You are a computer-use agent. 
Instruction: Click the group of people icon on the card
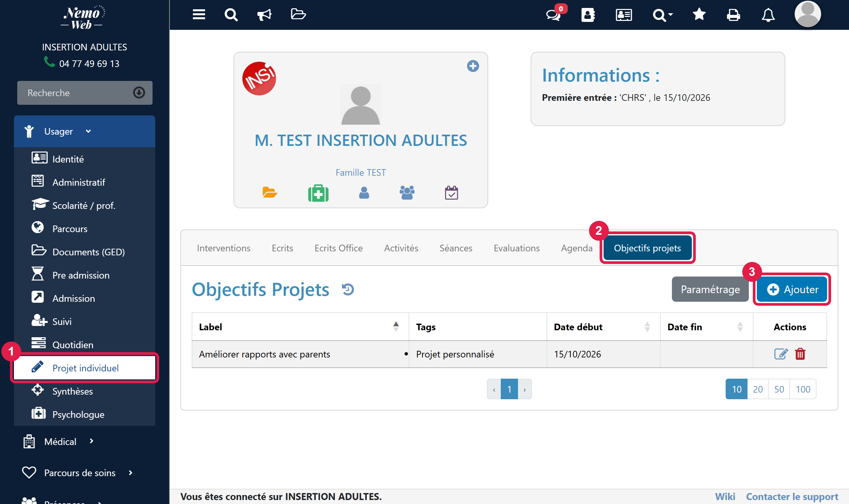(407, 193)
